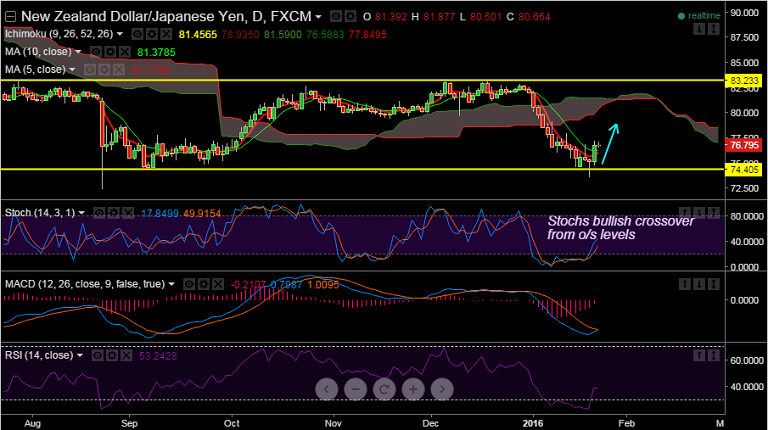This screenshot has height=430, width=768.
Task: Click the 90.000 label on price axis
Action: click(x=744, y=13)
